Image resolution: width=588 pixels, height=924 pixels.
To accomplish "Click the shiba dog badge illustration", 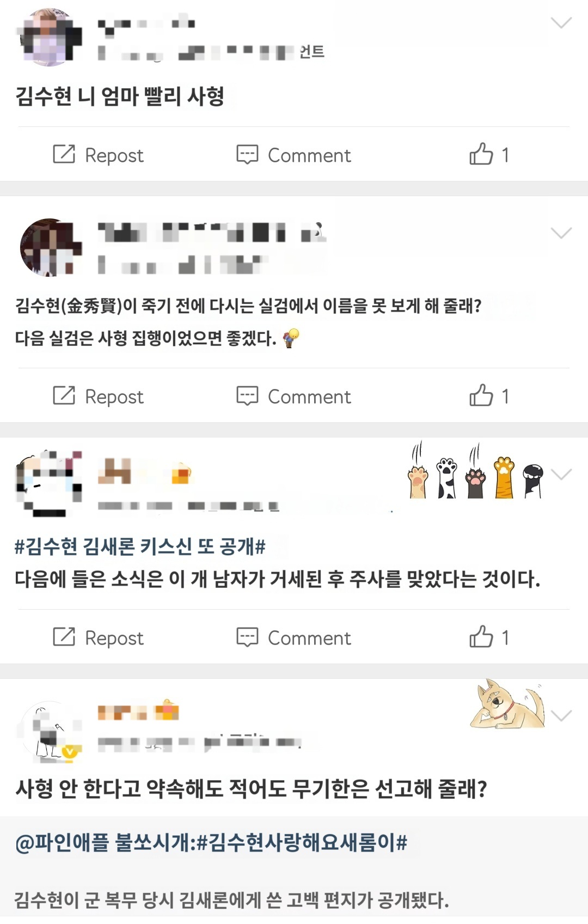I will coord(507,704).
